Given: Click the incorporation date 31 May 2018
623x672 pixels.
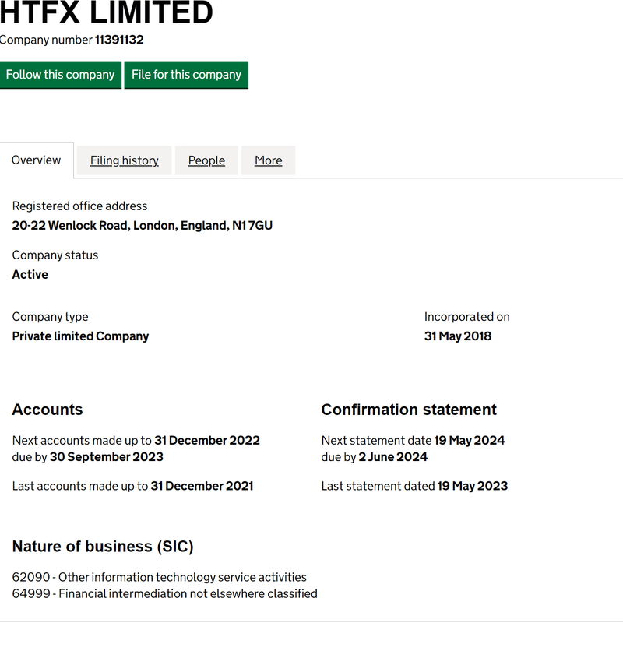Looking at the screenshot, I should click(x=458, y=336).
